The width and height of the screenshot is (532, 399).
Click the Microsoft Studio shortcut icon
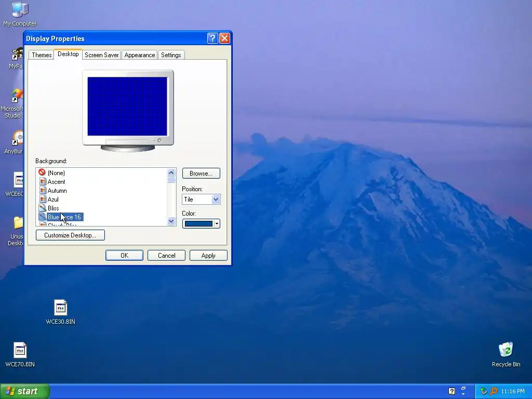pos(18,96)
